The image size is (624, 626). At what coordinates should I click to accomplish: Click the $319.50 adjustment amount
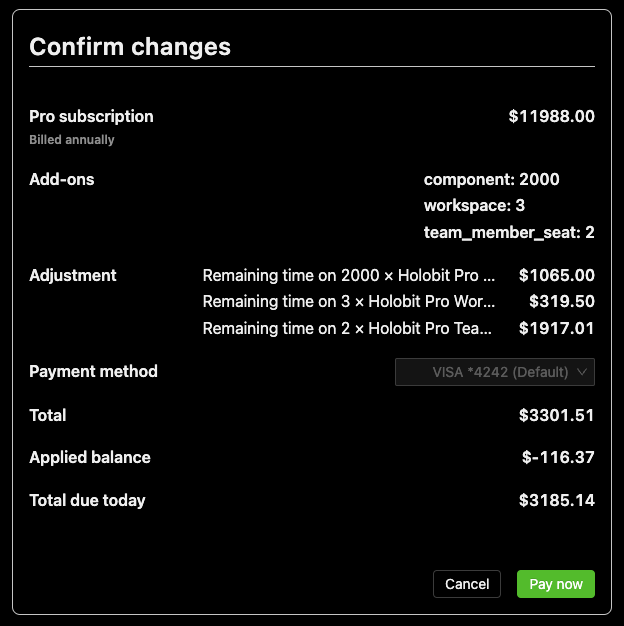pos(562,301)
